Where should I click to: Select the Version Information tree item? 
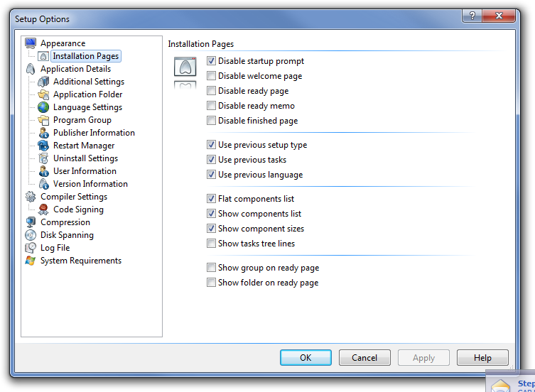pos(90,184)
